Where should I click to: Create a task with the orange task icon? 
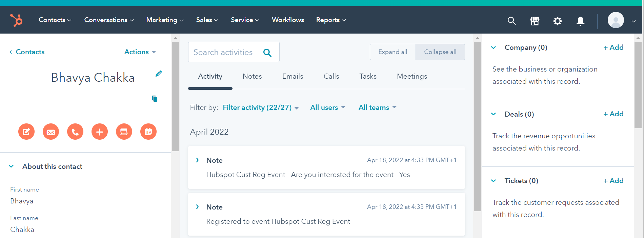[124, 132]
